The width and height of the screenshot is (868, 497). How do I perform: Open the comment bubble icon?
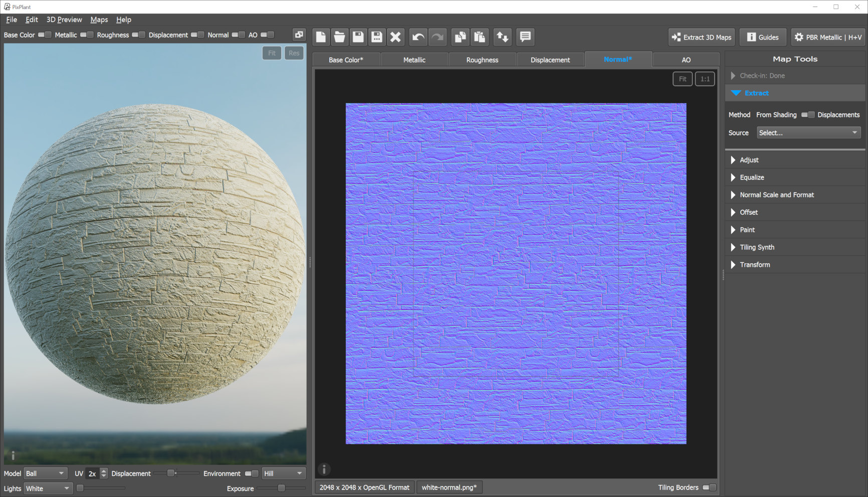coord(525,37)
